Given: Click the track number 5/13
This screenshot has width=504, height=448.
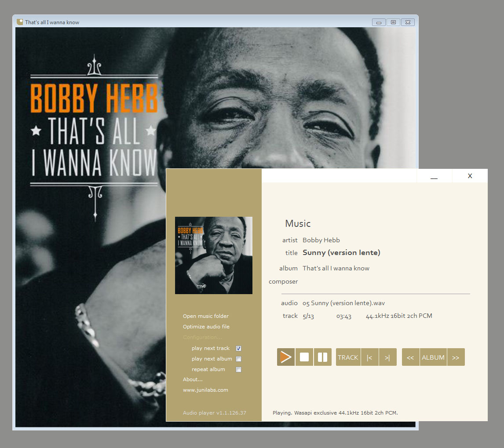Looking at the screenshot, I should (x=308, y=316).
